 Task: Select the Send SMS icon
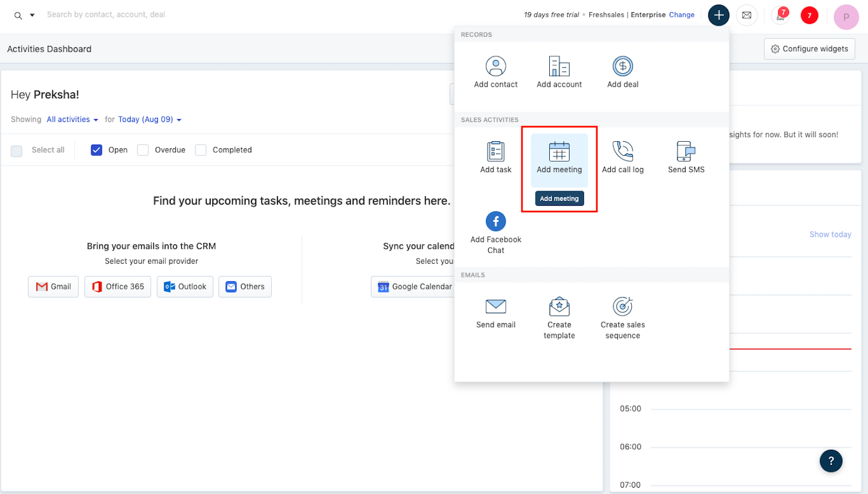pos(686,152)
